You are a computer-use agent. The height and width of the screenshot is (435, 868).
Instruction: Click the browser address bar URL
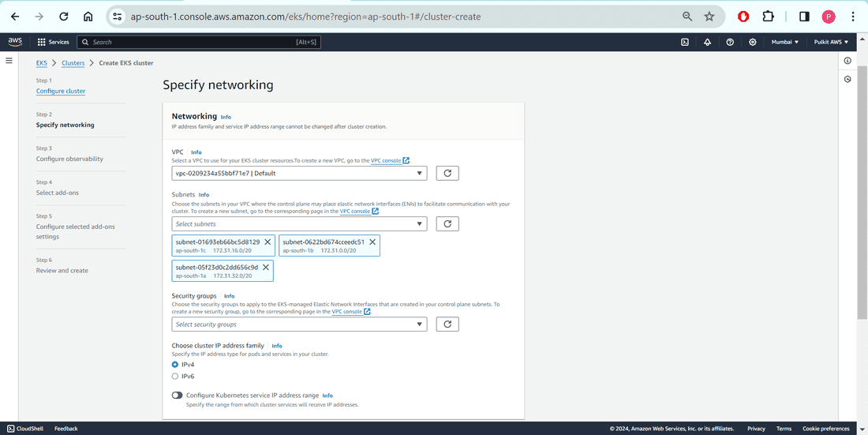pyautogui.click(x=305, y=17)
